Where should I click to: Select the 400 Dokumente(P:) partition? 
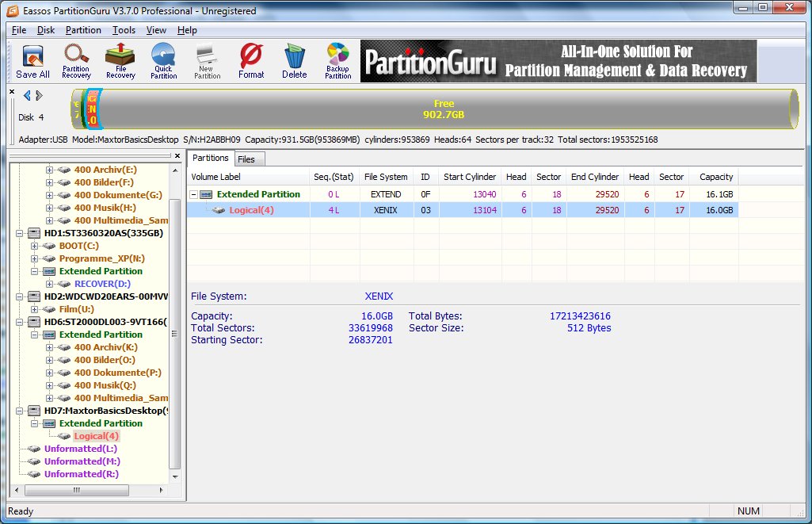[117, 373]
